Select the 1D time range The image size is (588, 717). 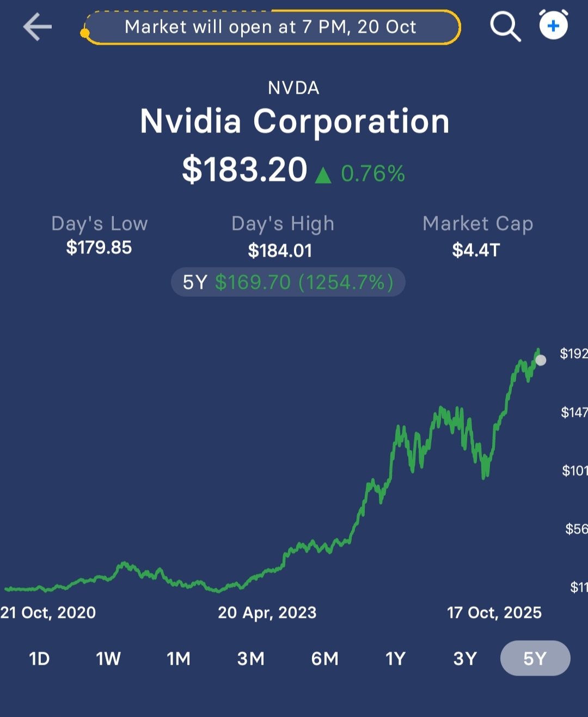[39, 659]
